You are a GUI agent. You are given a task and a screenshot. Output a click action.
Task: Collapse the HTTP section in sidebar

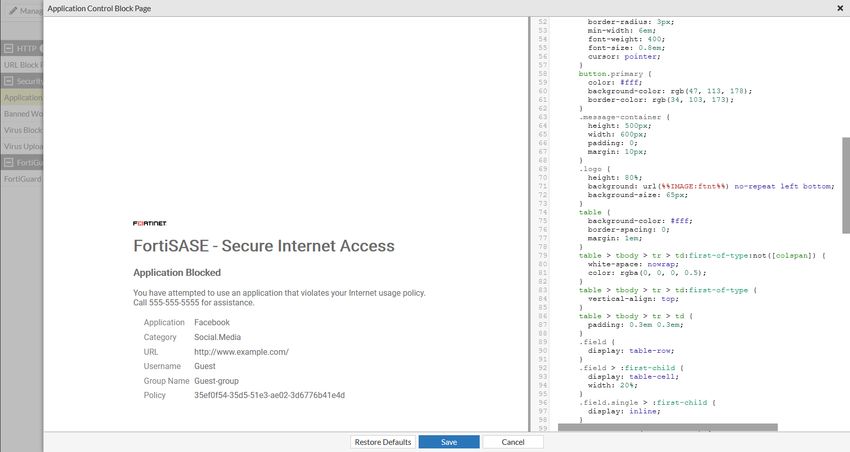coord(9,48)
